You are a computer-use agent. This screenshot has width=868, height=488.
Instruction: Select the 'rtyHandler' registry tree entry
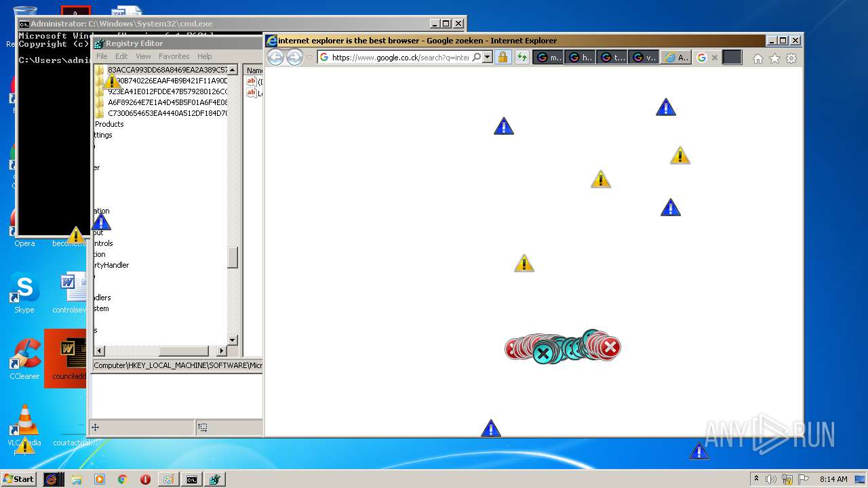[x=112, y=265]
